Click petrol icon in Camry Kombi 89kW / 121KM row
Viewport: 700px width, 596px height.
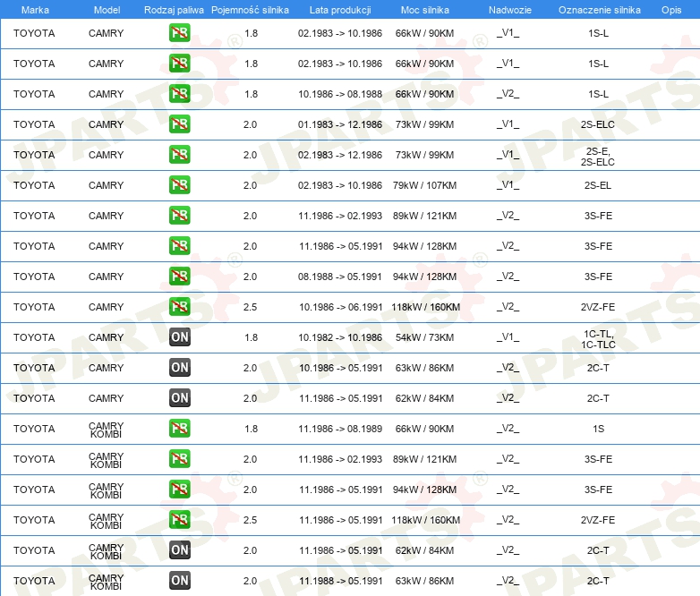coord(179,458)
